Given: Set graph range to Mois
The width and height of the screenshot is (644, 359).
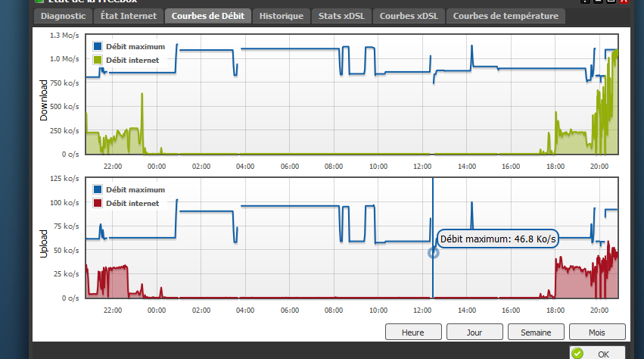Looking at the screenshot, I should coord(597,332).
